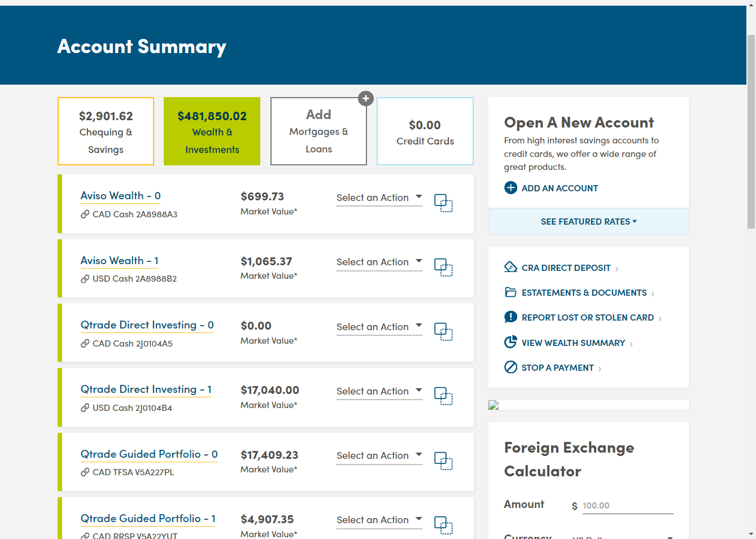Click the copy icon beside Aviso Wealth - 0
The width and height of the screenshot is (756, 539).
(443, 203)
